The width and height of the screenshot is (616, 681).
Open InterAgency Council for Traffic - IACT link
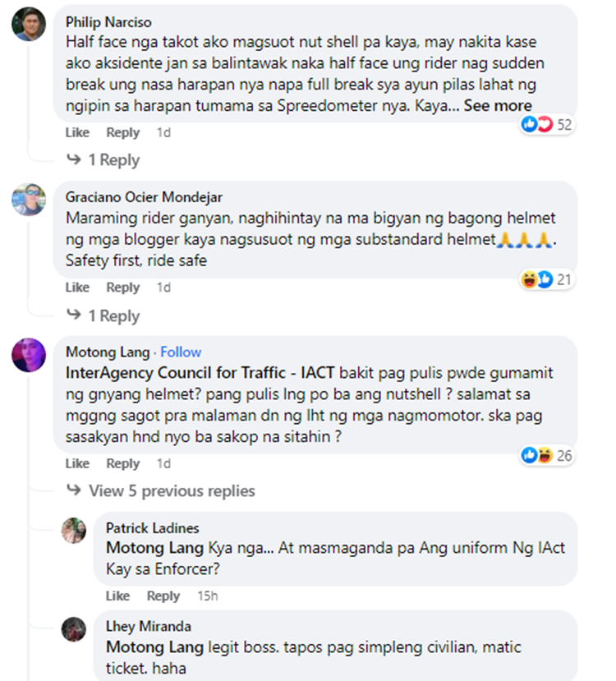200,373
